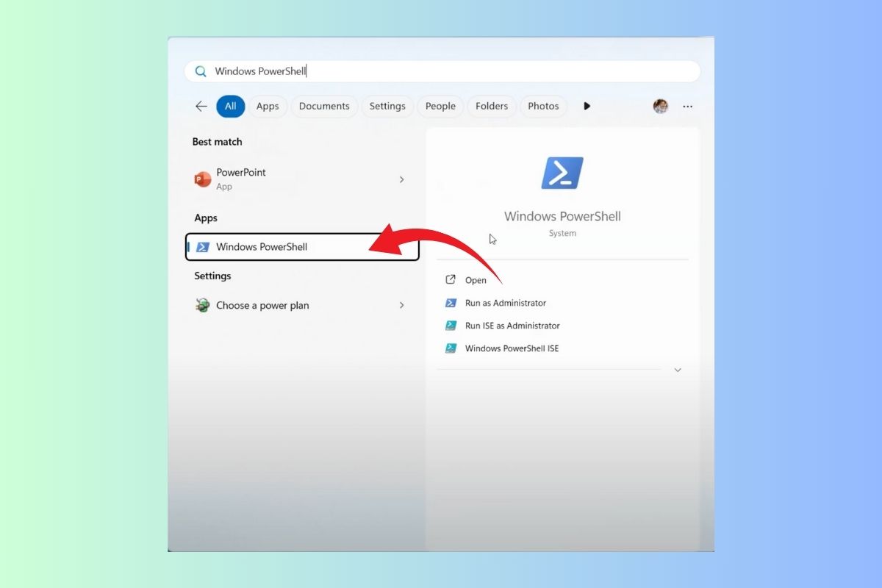The image size is (882, 588).
Task: Select the Apps filter tab
Action: coord(268,106)
